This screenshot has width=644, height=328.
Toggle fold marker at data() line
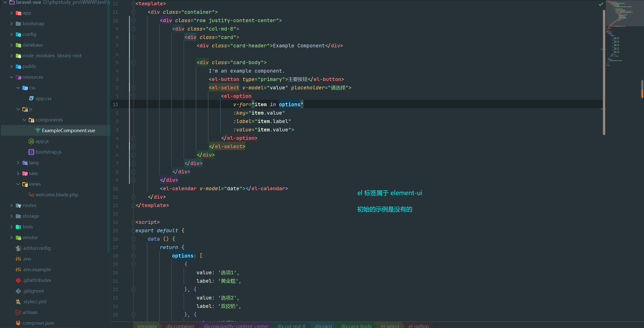tap(133, 239)
